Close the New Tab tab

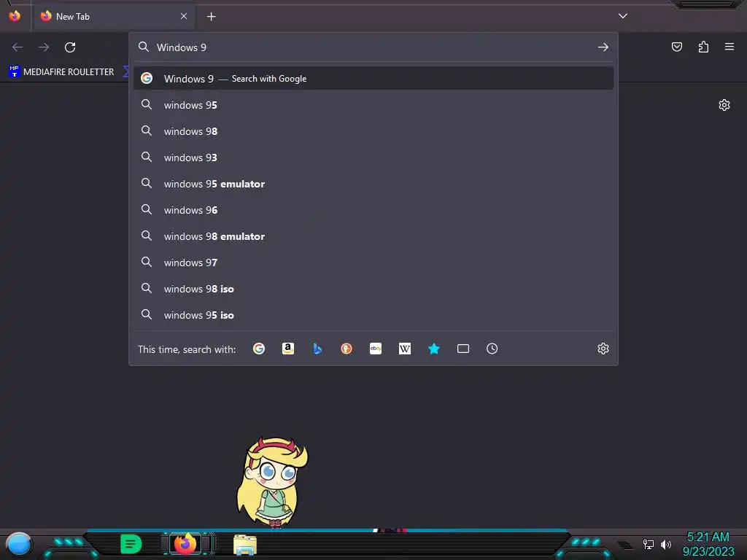pos(184,16)
